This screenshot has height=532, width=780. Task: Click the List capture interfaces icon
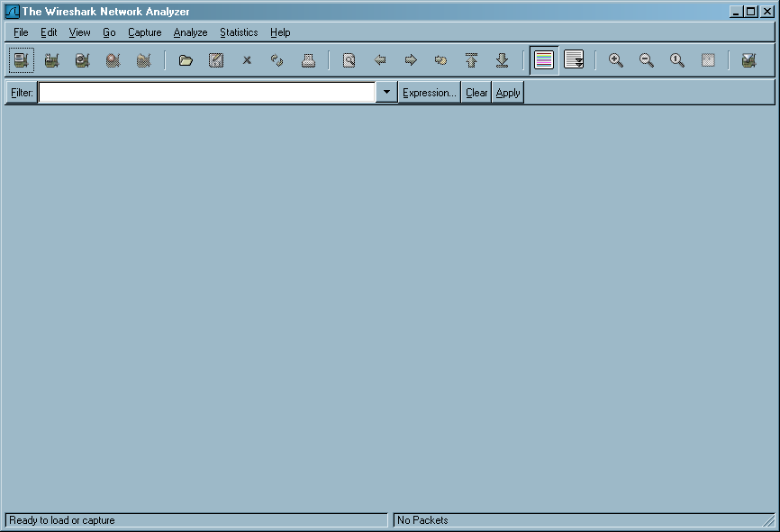pos(22,60)
